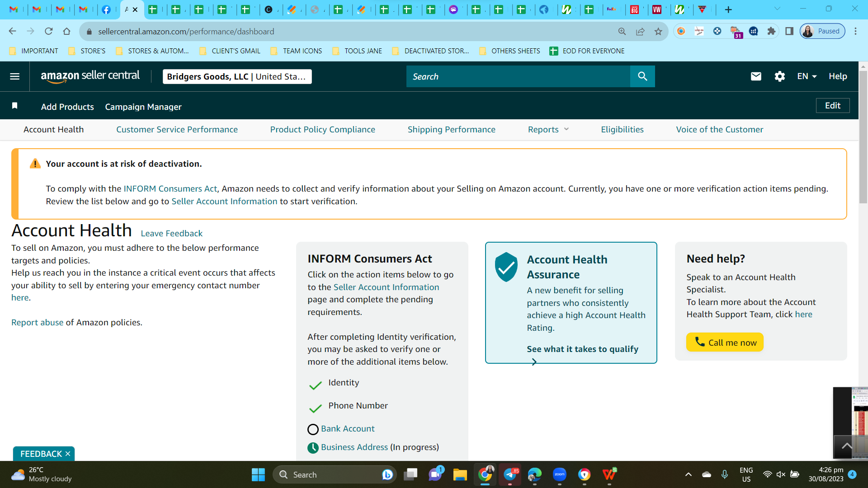The height and width of the screenshot is (488, 868).
Task: Bookmark this page with the star icon
Action: (658, 31)
